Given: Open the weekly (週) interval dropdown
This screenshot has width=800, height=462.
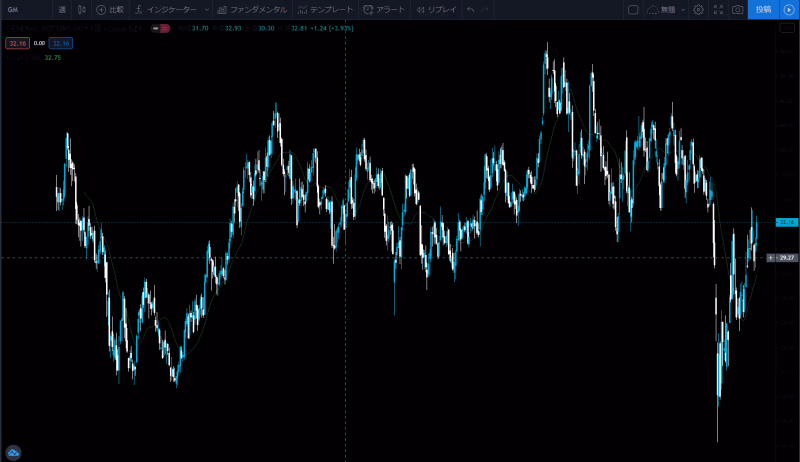Looking at the screenshot, I should click(62, 9).
